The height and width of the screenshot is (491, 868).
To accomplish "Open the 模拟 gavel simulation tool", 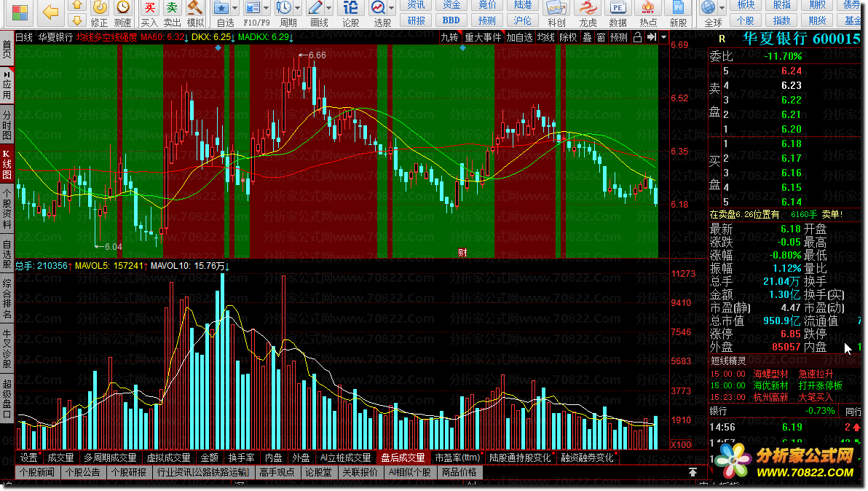I will (195, 13).
